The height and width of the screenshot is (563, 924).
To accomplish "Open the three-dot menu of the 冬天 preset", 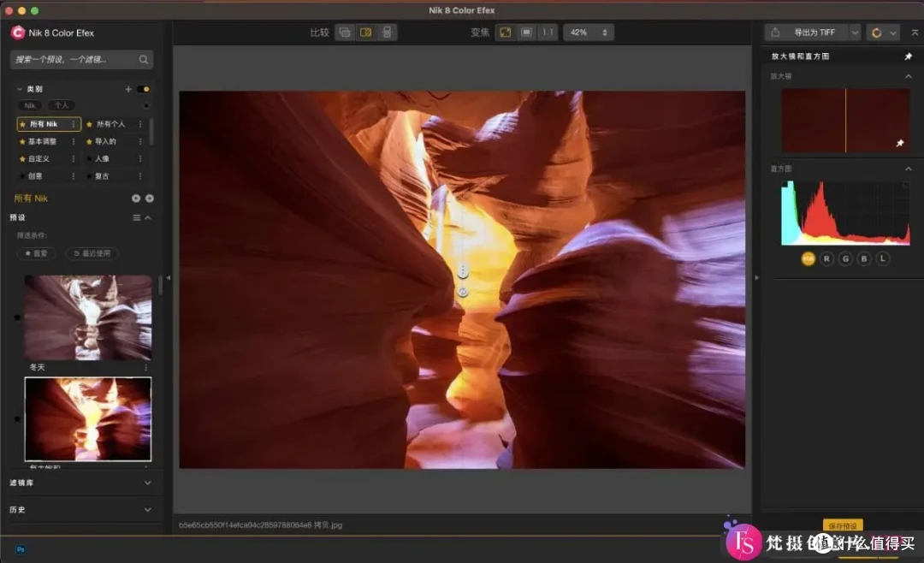I will click(x=145, y=367).
